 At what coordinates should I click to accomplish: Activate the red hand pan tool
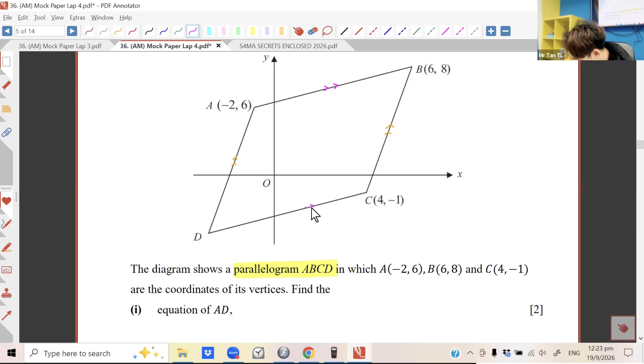coord(298,31)
